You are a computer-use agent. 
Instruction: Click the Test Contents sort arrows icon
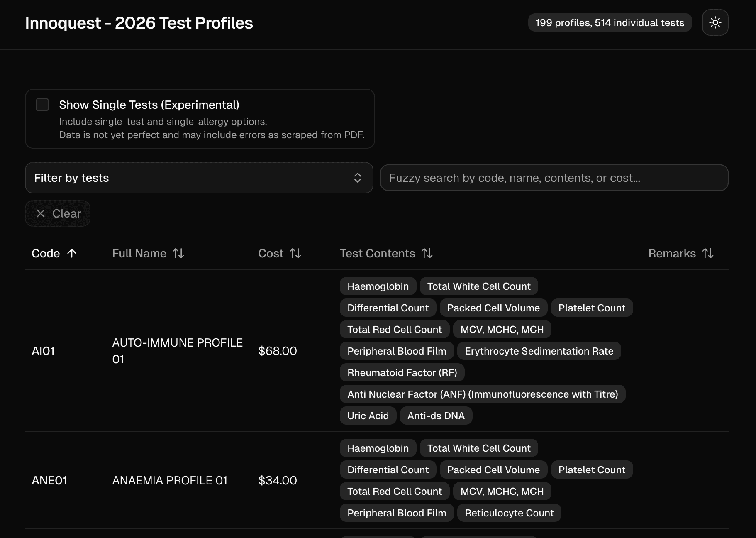pyautogui.click(x=427, y=253)
